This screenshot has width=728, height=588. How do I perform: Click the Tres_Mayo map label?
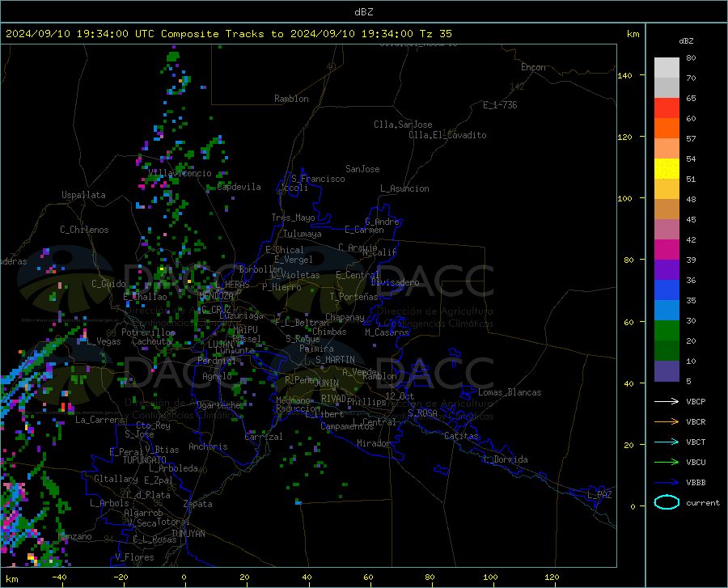pos(294,218)
